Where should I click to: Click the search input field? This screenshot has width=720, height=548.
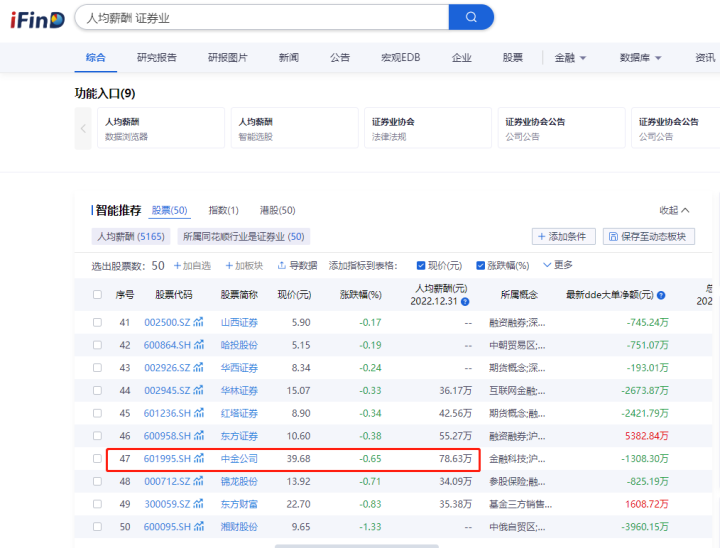pos(260,17)
